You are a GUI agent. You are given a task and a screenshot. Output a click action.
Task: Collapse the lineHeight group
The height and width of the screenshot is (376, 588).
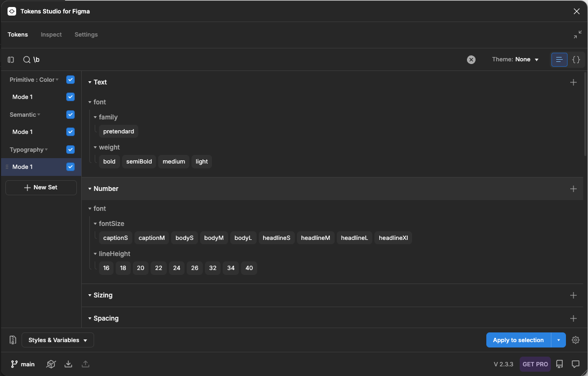(95, 254)
